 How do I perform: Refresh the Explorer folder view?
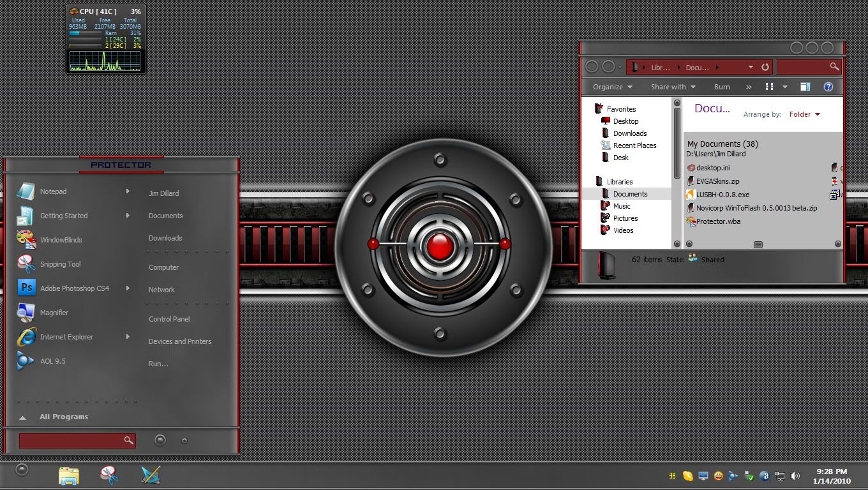(x=765, y=67)
